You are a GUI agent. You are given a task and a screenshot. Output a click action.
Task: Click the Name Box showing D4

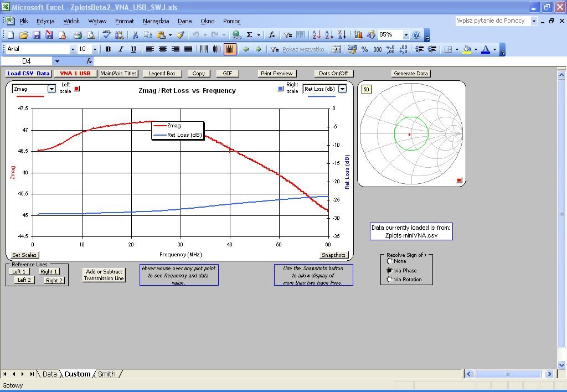[27, 61]
